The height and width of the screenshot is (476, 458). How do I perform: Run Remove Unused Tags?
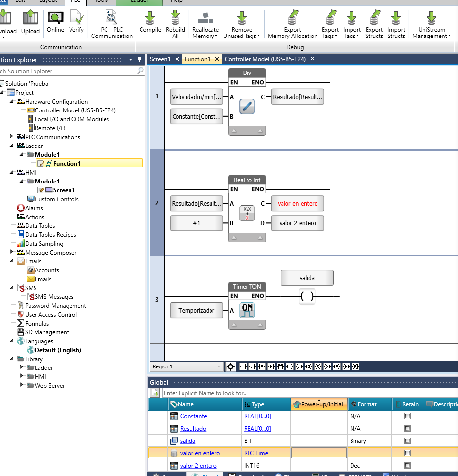pyautogui.click(x=242, y=23)
